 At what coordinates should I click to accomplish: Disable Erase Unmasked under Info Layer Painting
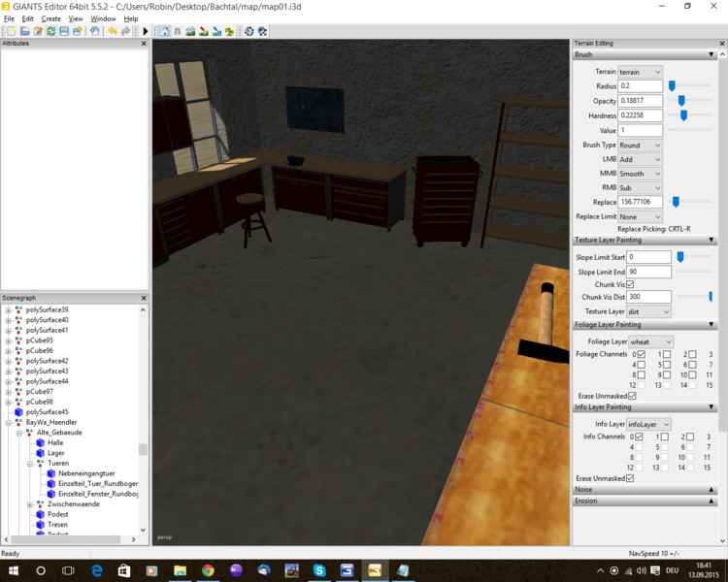click(632, 478)
